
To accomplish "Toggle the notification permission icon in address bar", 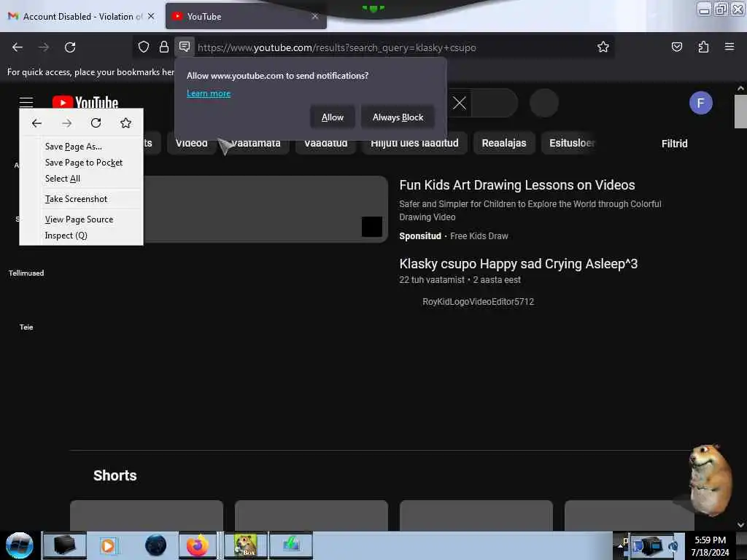I will pyautogui.click(x=185, y=47).
